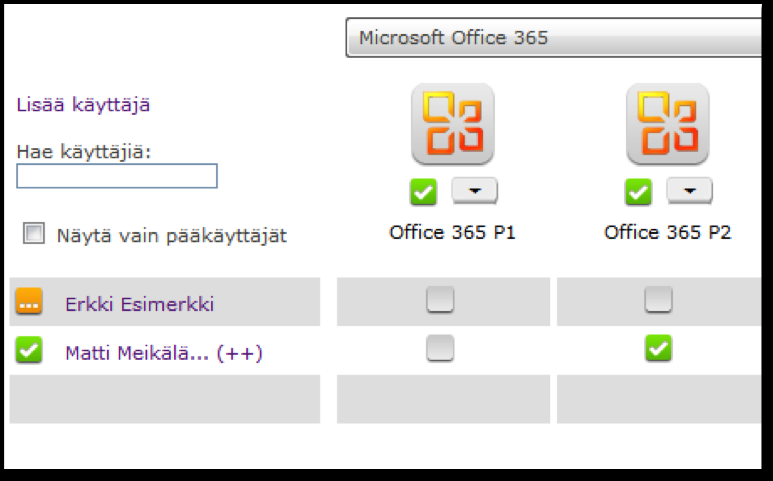
Task: Open the Matti Meikälä... (++) user link
Action: point(164,353)
